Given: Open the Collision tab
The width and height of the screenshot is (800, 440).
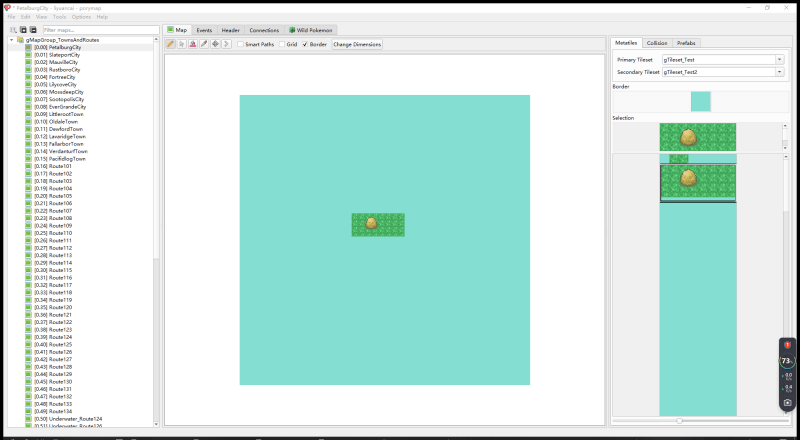Looking at the screenshot, I should click(x=657, y=44).
